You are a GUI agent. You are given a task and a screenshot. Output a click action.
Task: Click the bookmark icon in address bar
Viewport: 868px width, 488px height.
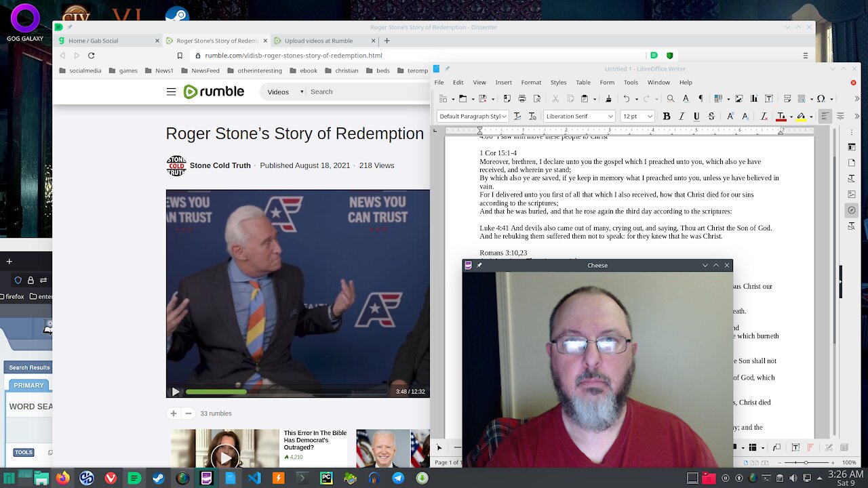click(x=180, y=56)
